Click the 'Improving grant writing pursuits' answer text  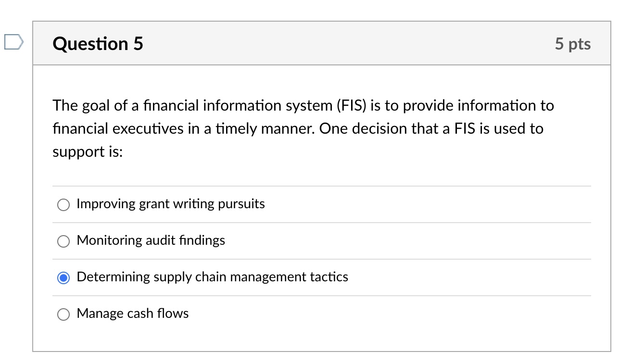[171, 204]
